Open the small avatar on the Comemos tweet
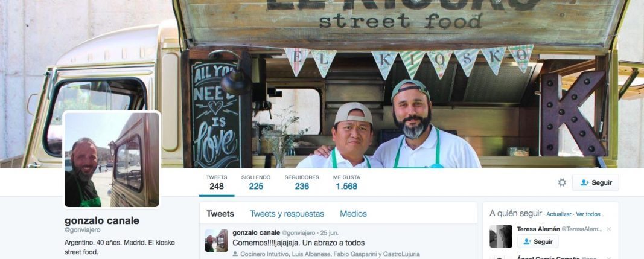The image size is (644, 259). pos(217,240)
